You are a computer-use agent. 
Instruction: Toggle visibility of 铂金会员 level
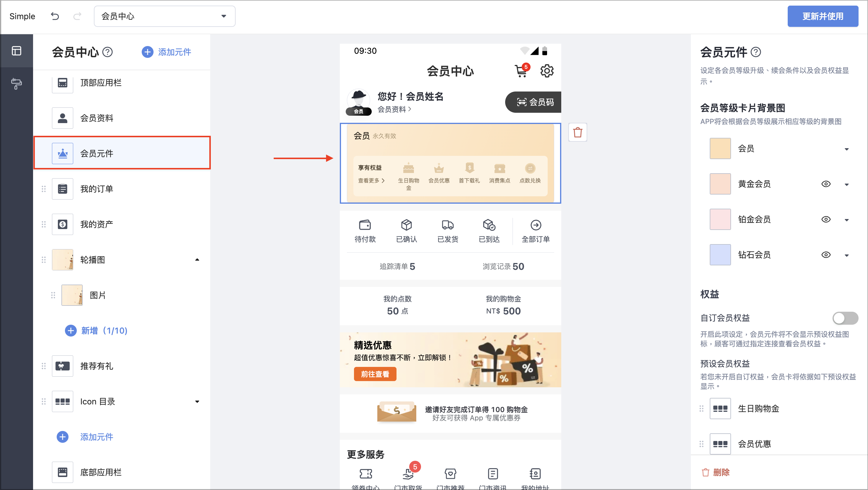point(826,219)
